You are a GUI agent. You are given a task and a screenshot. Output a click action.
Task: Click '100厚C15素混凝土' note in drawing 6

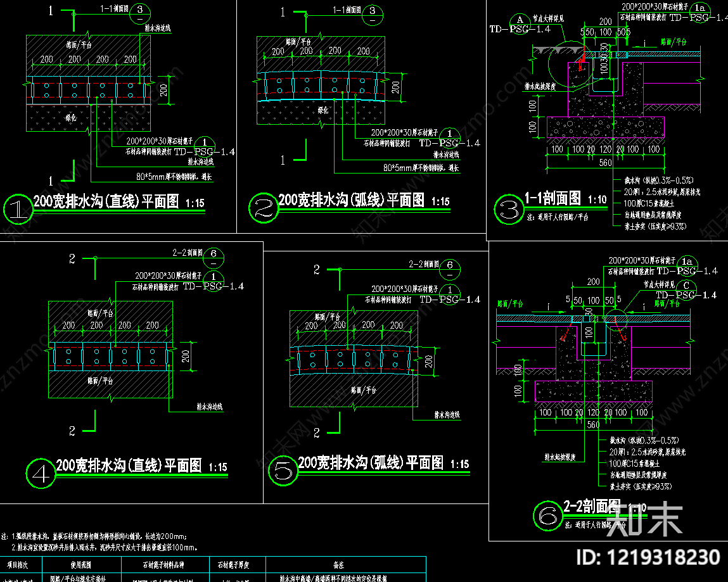(x=634, y=463)
